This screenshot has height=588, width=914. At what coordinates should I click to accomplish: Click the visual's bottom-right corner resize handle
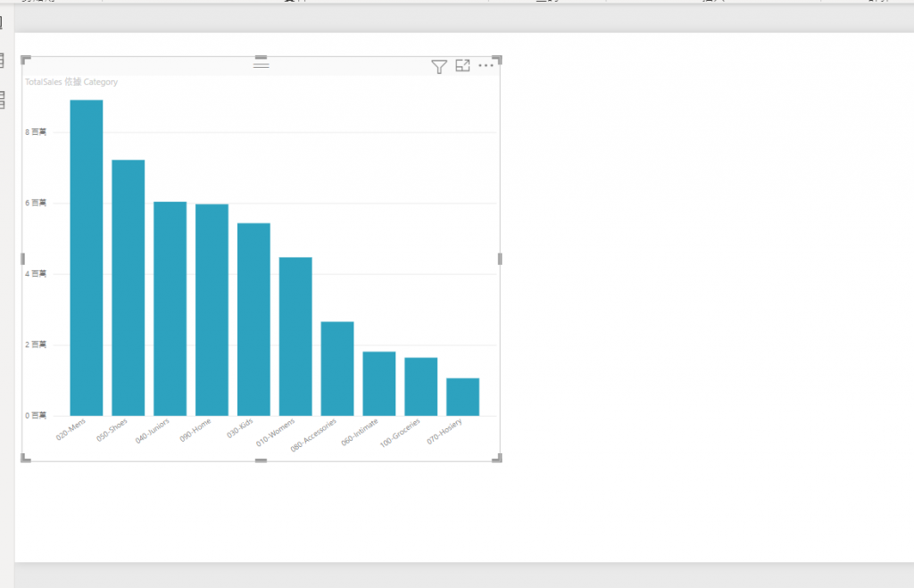[497, 459]
